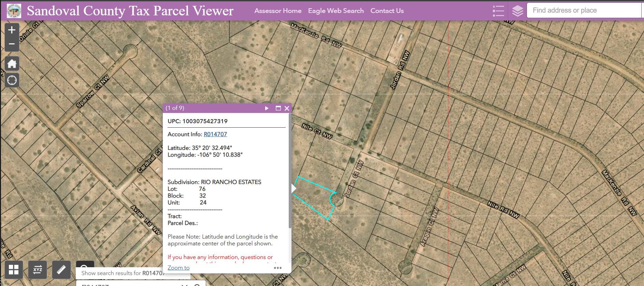Show the next feature in popup
Viewport: 644px width, 286px height.
267,108
